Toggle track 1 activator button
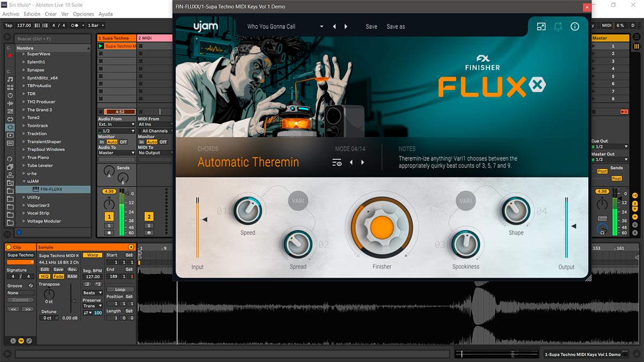 tap(109, 217)
